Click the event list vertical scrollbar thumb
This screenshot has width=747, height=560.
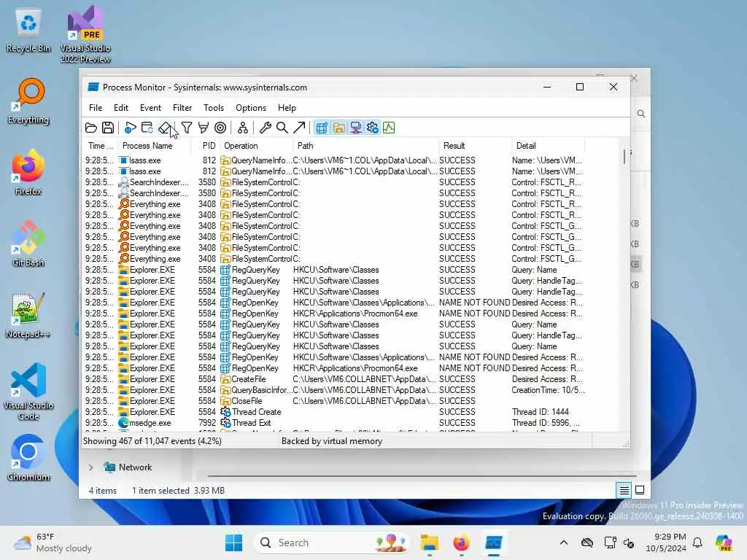pos(624,157)
